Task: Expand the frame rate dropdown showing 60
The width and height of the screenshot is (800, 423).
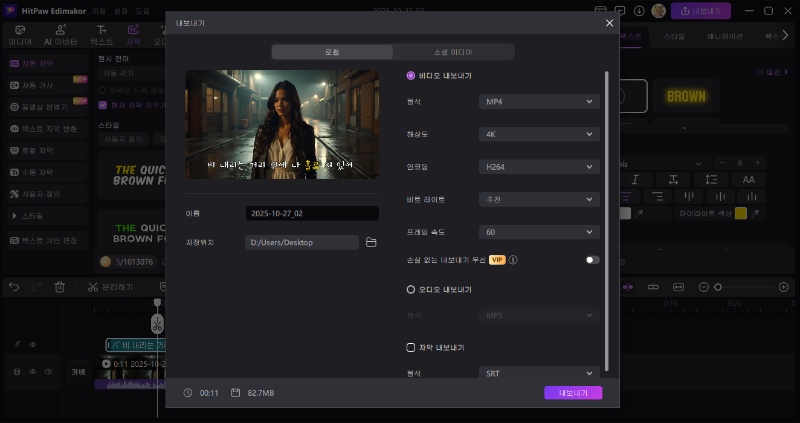Action: (538, 231)
